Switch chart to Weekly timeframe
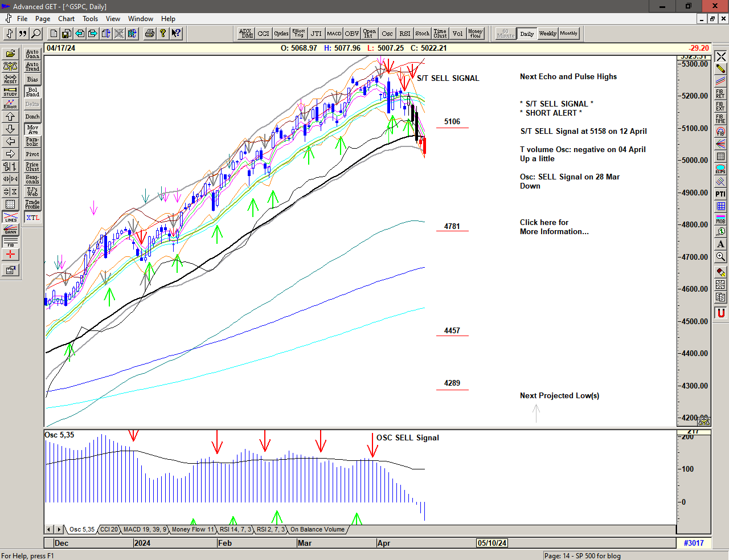The height and width of the screenshot is (560, 729). point(547,34)
